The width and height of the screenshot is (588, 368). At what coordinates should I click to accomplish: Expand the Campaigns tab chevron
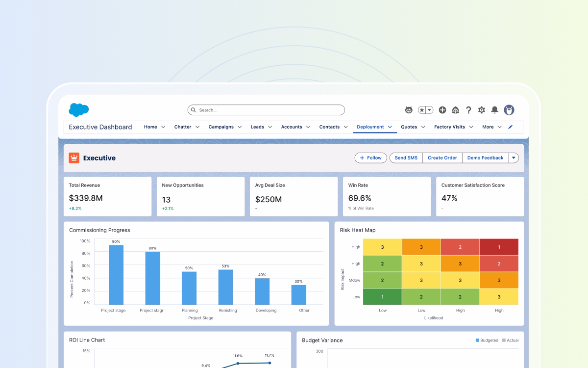240,127
